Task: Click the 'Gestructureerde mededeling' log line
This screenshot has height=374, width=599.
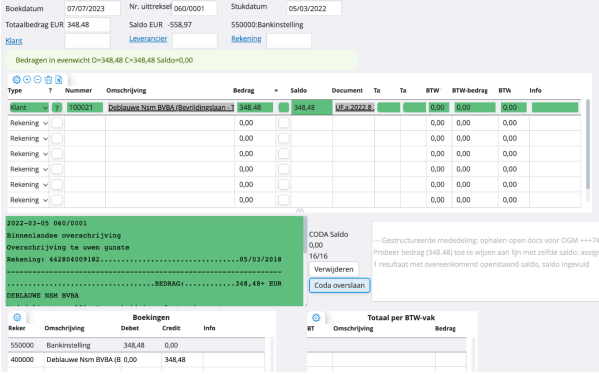Action: point(486,240)
